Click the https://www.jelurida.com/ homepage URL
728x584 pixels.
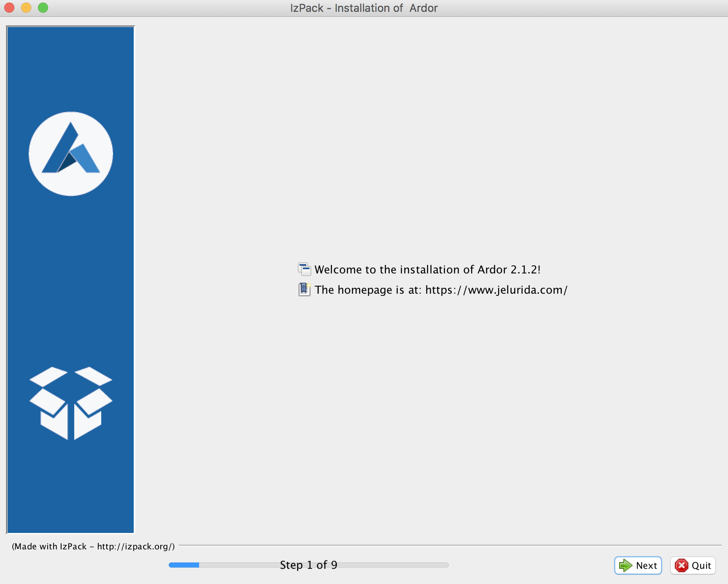pyautogui.click(x=496, y=290)
